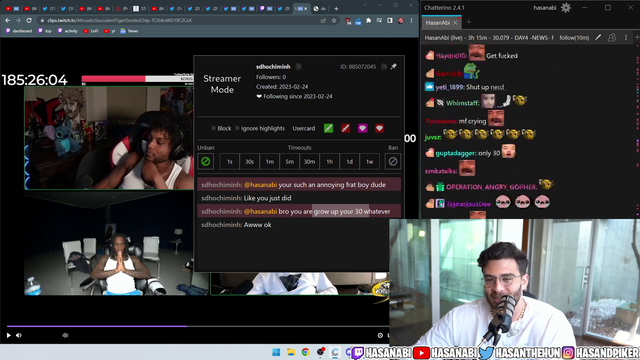This screenshot has width=640, height=360.
Task: Click the Chrome tab search chevron
Action: (x=365, y=5)
